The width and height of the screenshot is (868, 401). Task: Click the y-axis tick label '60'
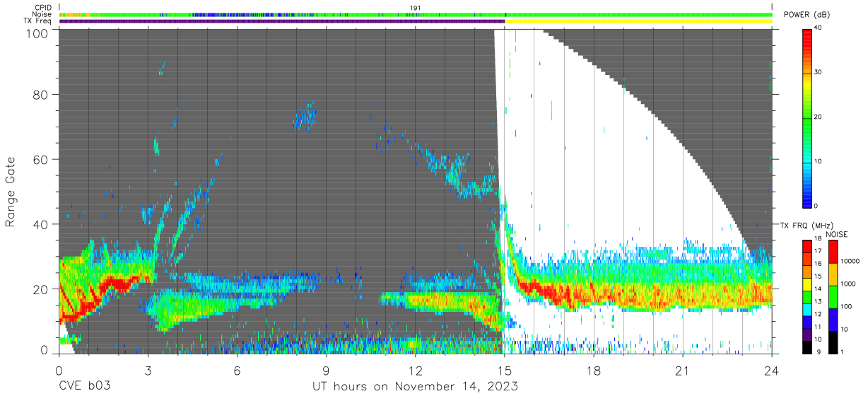coord(40,160)
